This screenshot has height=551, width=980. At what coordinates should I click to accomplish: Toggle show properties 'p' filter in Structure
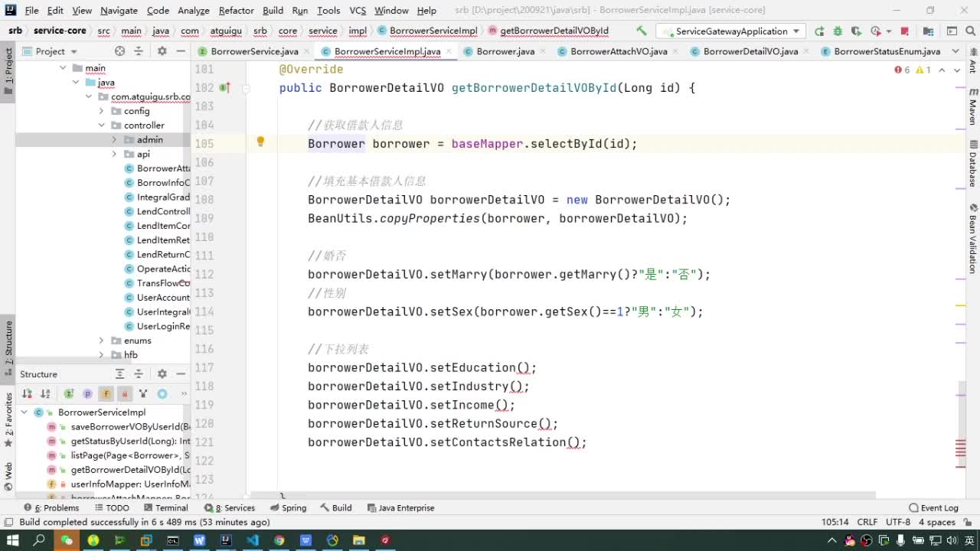pyautogui.click(x=87, y=394)
